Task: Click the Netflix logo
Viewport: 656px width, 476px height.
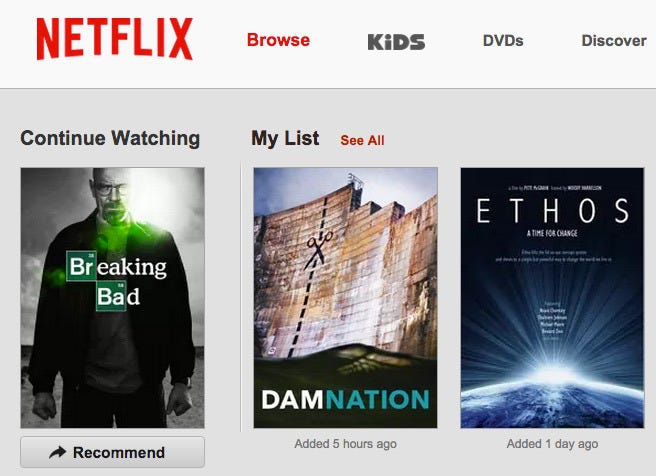Action: pyautogui.click(x=115, y=39)
